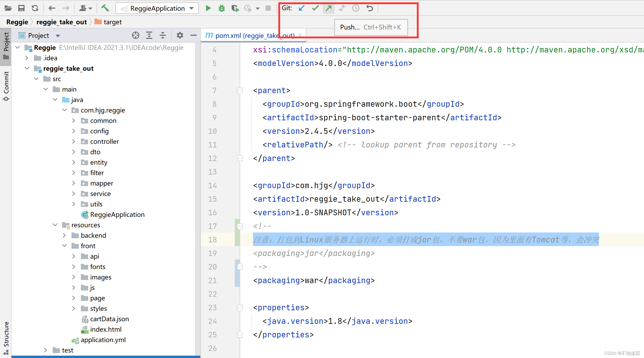Run ReggieApplication with the green play icon
Screen dimensions: 644x358
208,8
